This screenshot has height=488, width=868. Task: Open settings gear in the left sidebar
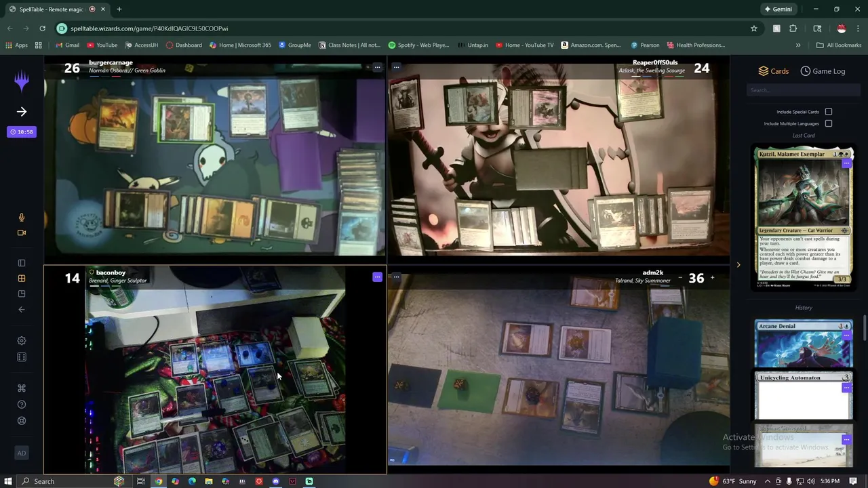pyautogui.click(x=22, y=341)
